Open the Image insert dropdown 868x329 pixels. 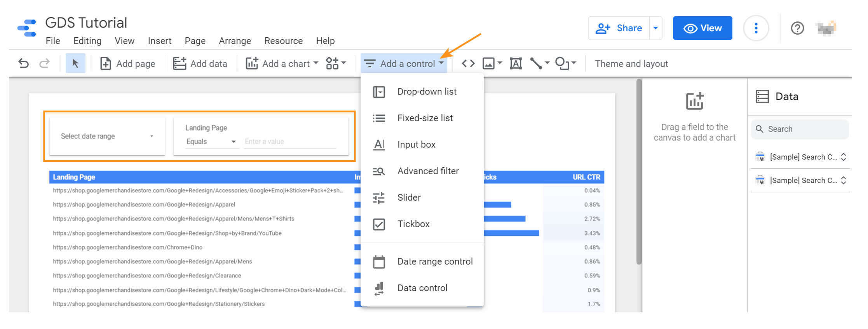[x=492, y=63]
